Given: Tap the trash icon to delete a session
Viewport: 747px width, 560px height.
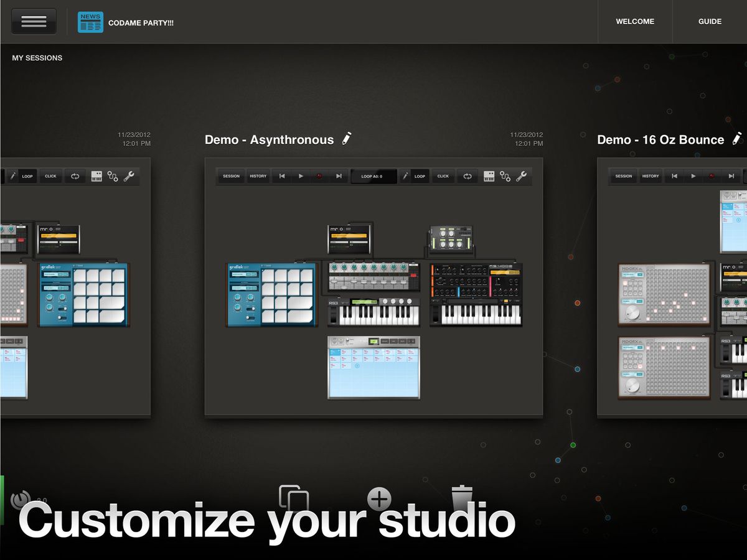Looking at the screenshot, I should click(463, 498).
